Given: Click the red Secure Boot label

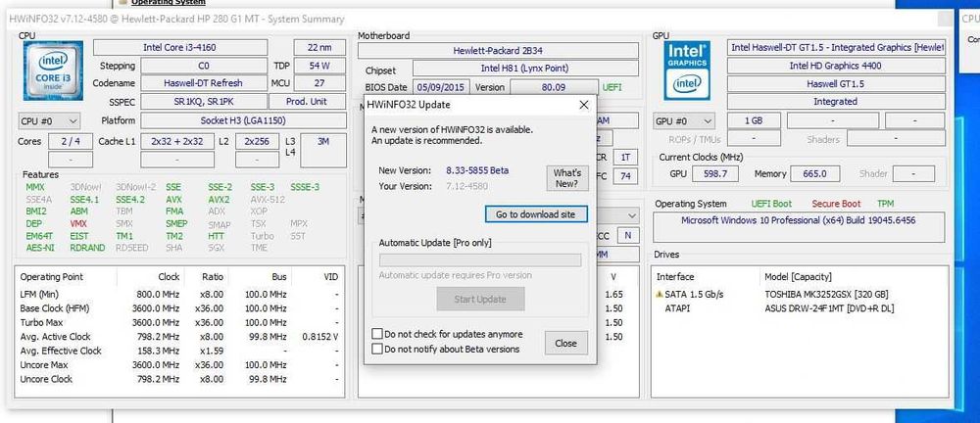Looking at the screenshot, I should tap(836, 204).
